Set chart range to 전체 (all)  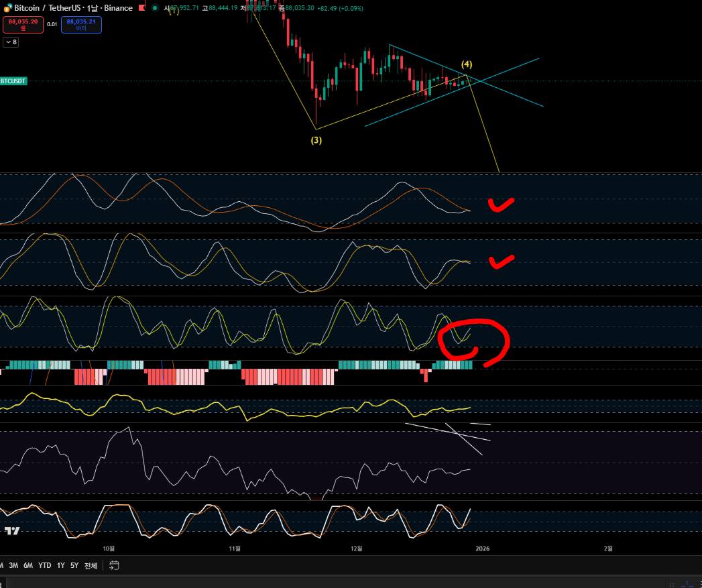[91, 566]
